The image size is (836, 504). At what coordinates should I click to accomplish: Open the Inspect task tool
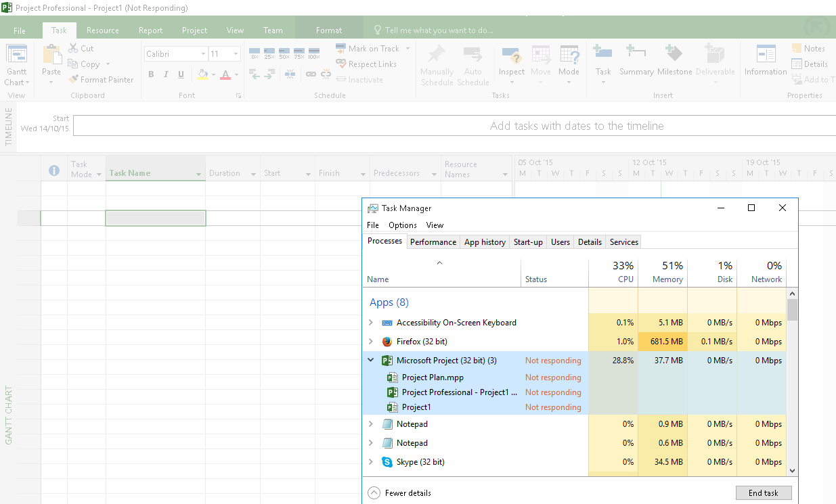click(x=512, y=66)
